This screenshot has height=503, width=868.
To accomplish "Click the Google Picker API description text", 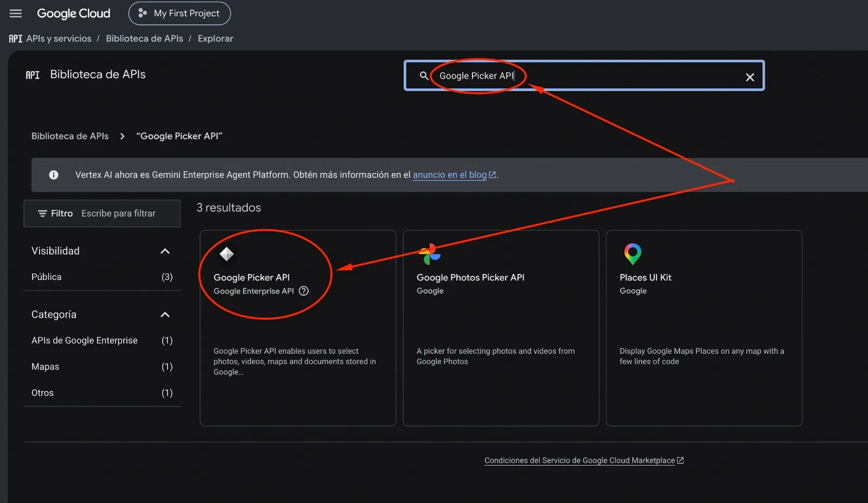I will (295, 361).
